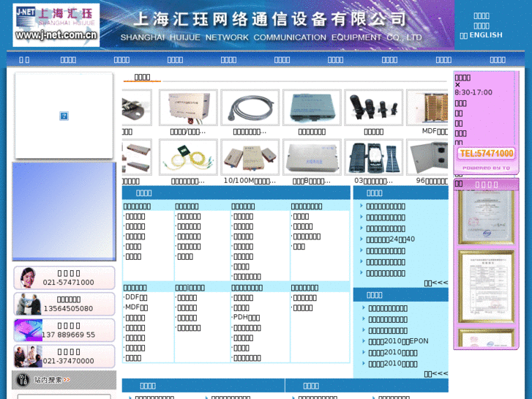Click the 8:30-17:00 service hours text
Image resolution: width=532 pixels, height=399 pixels.
coord(473,92)
